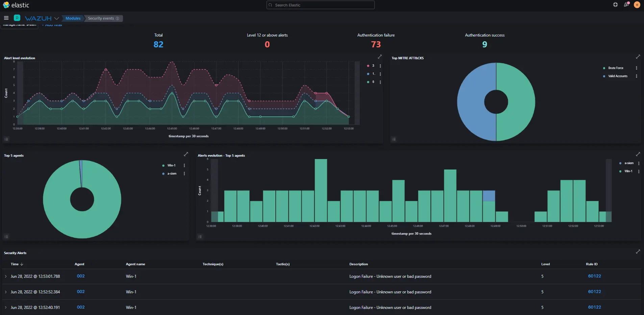The image size is (644, 315).
Task: Toggle a-siem series in Alerts evolution legend
Action: pos(628,163)
